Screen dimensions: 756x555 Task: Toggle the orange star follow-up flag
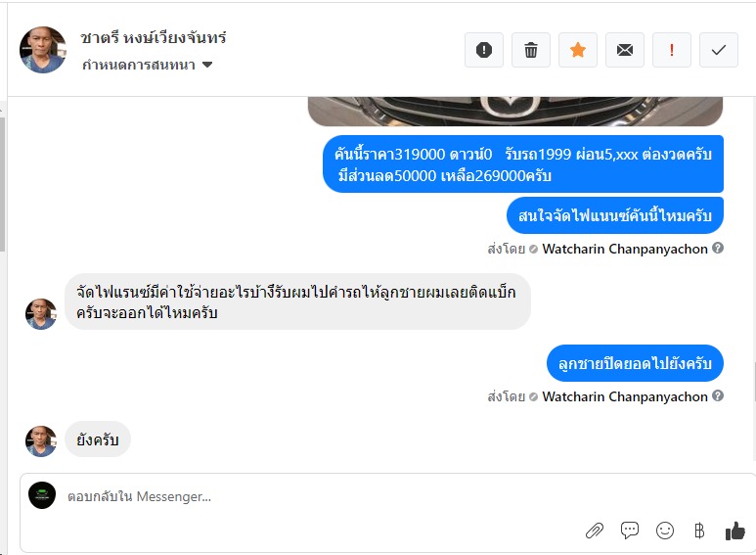578,50
